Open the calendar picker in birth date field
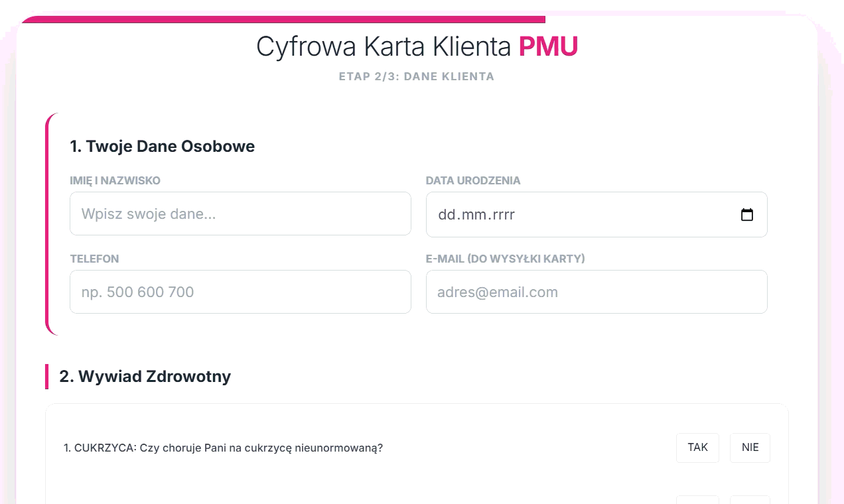Viewport: 844px width, 504px height. (747, 215)
